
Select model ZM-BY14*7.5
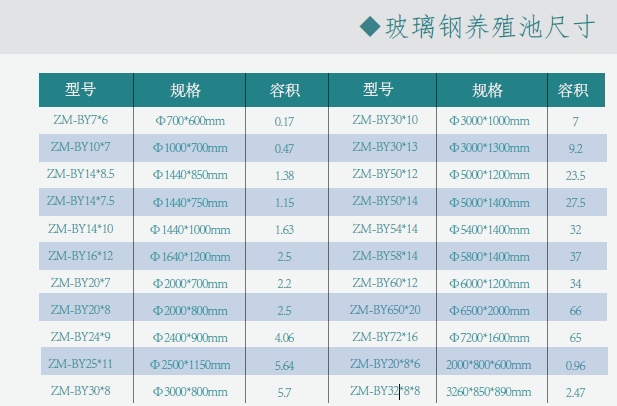(x=81, y=201)
